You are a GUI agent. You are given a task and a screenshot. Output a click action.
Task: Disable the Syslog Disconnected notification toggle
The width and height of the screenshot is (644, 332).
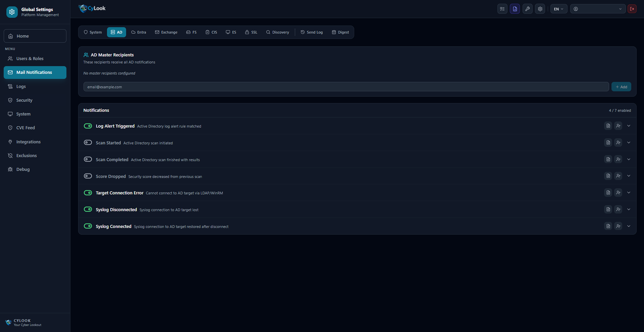[x=88, y=209]
